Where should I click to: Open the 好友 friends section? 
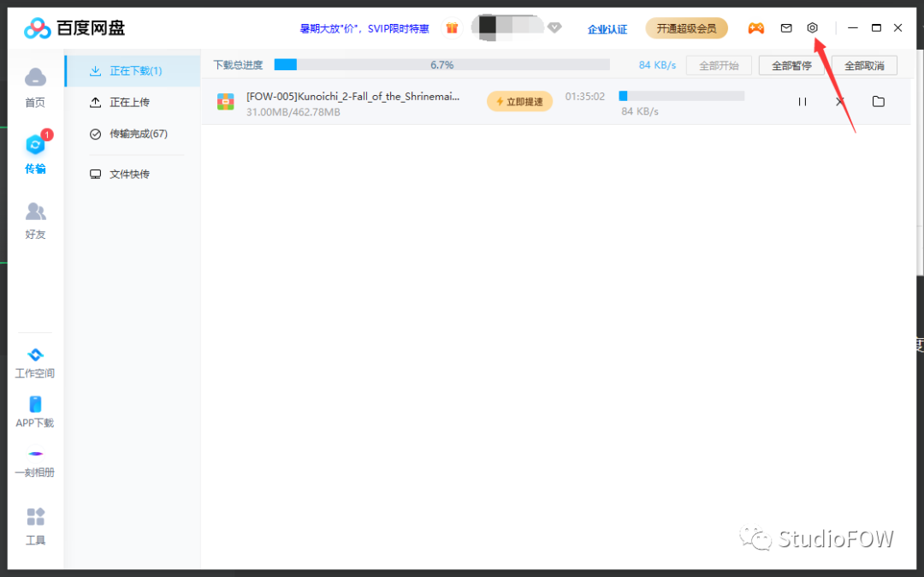(x=35, y=220)
